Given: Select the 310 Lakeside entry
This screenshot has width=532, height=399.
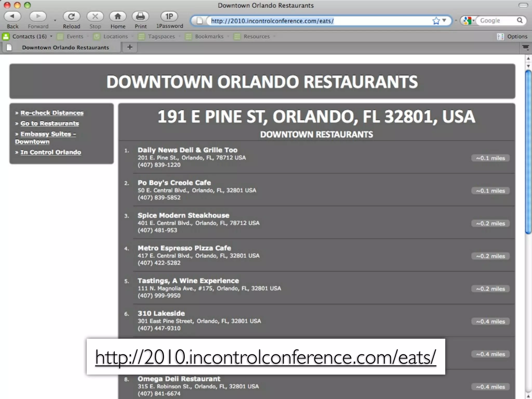Looking at the screenshot, I should coord(161,314).
